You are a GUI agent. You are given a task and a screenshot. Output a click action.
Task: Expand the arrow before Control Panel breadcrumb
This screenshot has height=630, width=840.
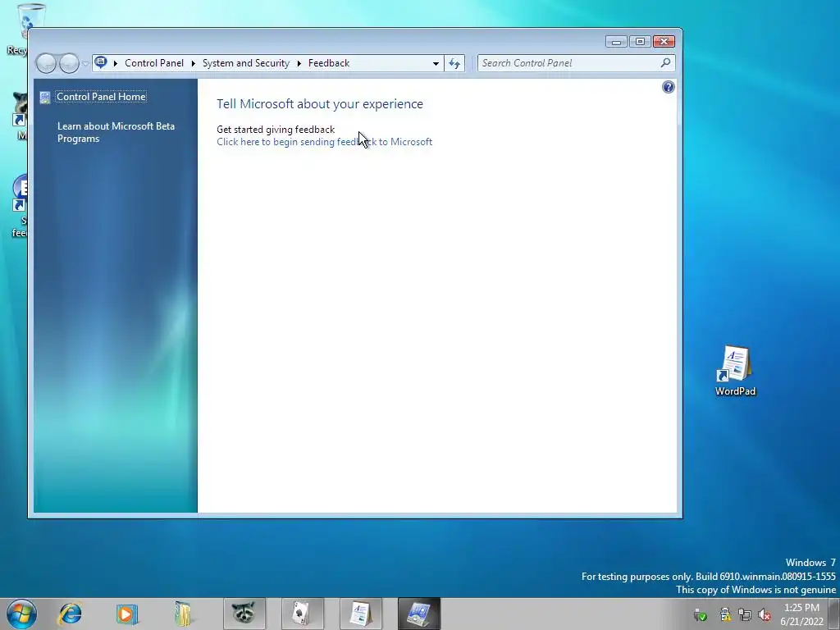[115, 63]
